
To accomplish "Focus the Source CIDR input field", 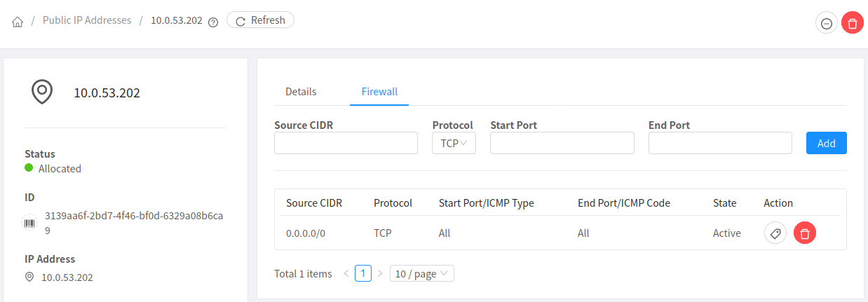I will point(346,143).
